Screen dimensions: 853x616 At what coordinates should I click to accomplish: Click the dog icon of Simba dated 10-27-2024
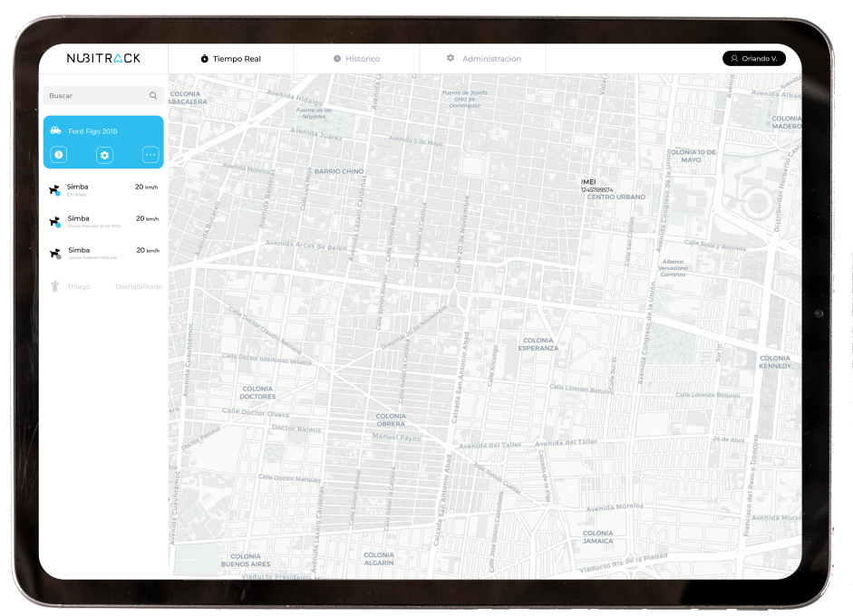54,222
